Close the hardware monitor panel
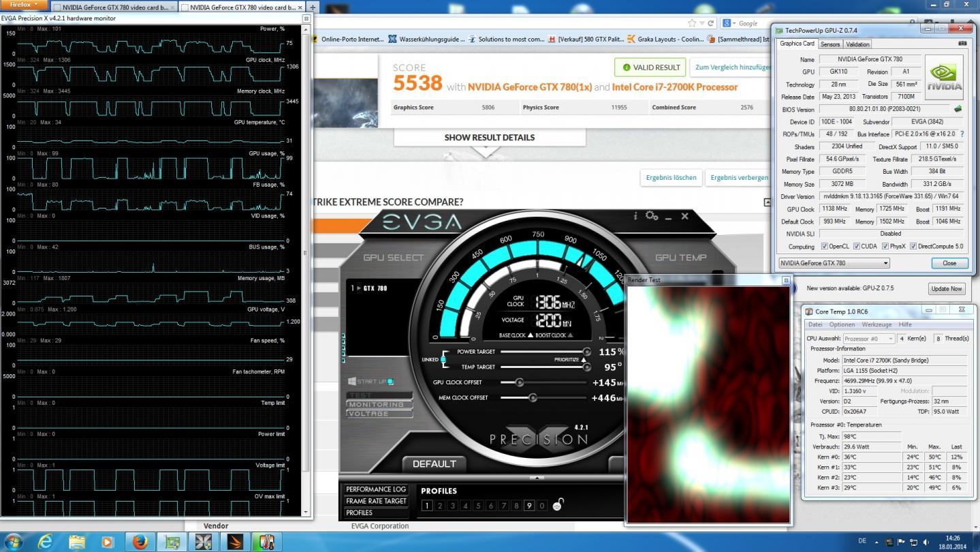Image resolution: width=980 pixels, height=552 pixels. [x=306, y=18]
